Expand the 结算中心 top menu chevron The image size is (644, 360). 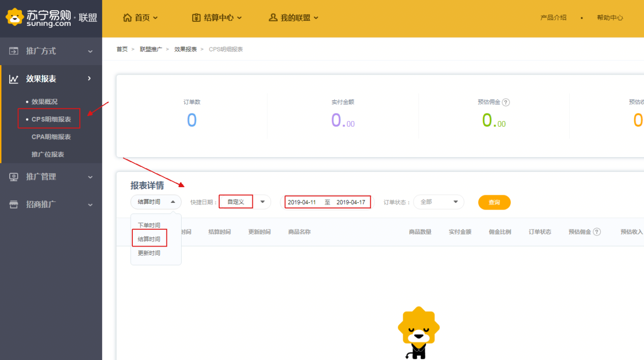(x=240, y=18)
